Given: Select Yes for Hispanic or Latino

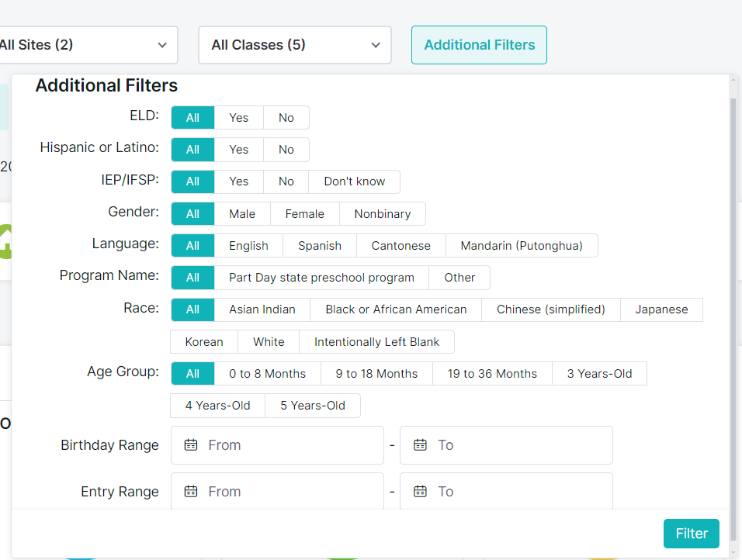Looking at the screenshot, I should [x=238, y=150].
